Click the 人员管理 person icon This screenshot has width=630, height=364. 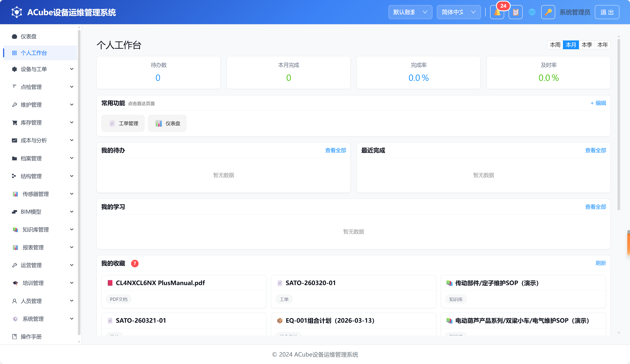pos(15,301)
